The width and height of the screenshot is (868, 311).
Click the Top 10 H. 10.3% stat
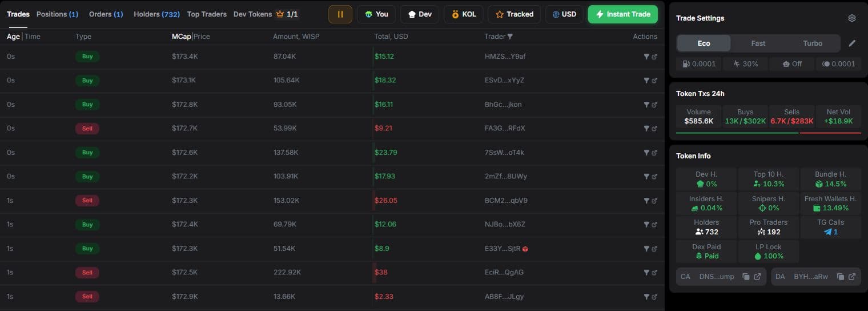(769, 179)
